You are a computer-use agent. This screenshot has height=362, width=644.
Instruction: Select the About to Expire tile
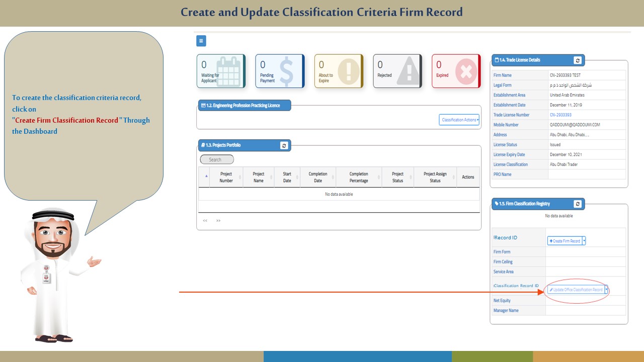pyautogui.click(x=338, y=71)
